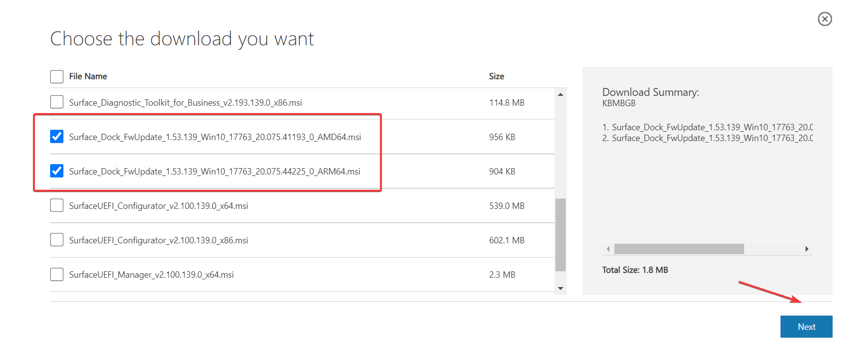The image size is (868, 349).
Task: Check Surface_Diagnostic_Toolkit x86.msi checkbox
Action: [x=57, y=102]
